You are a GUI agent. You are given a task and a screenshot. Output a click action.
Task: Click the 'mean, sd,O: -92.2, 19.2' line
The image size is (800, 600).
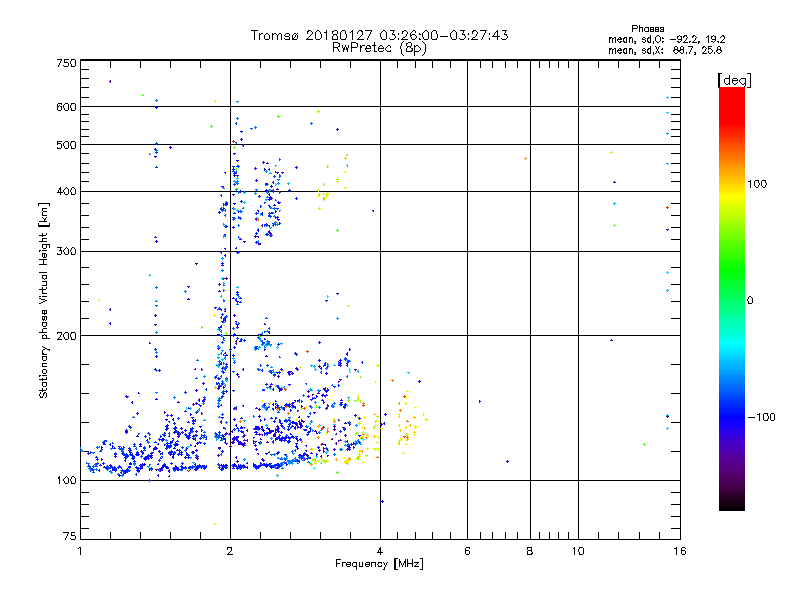coord(666,39)
